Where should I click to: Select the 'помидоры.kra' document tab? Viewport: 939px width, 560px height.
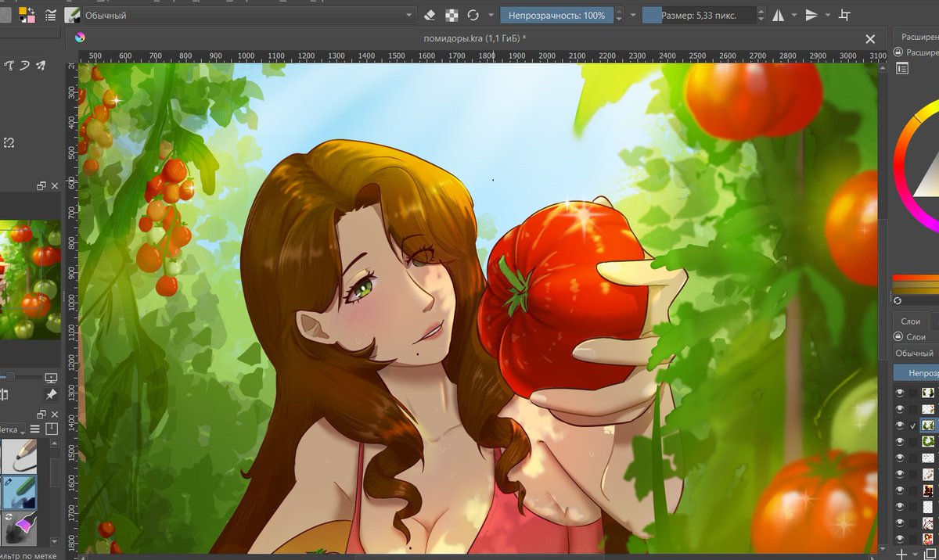pyautogui.click(x=476, y=38)
